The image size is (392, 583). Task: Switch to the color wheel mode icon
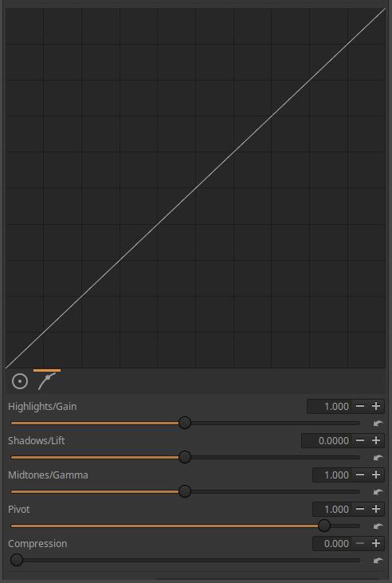20,381
